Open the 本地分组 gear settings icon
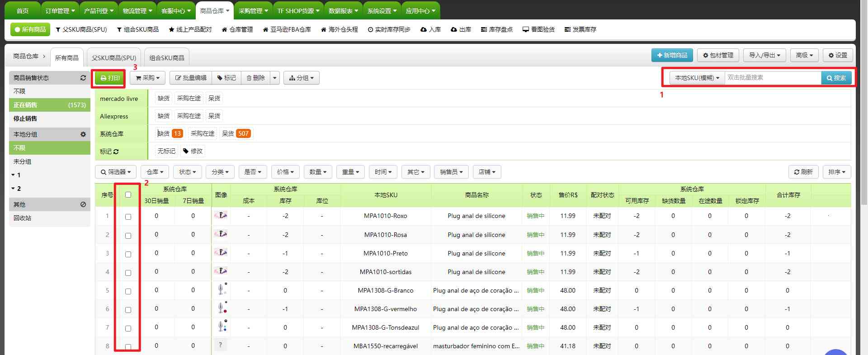This screenshot has width=868, height=355. tap(83, 134)
